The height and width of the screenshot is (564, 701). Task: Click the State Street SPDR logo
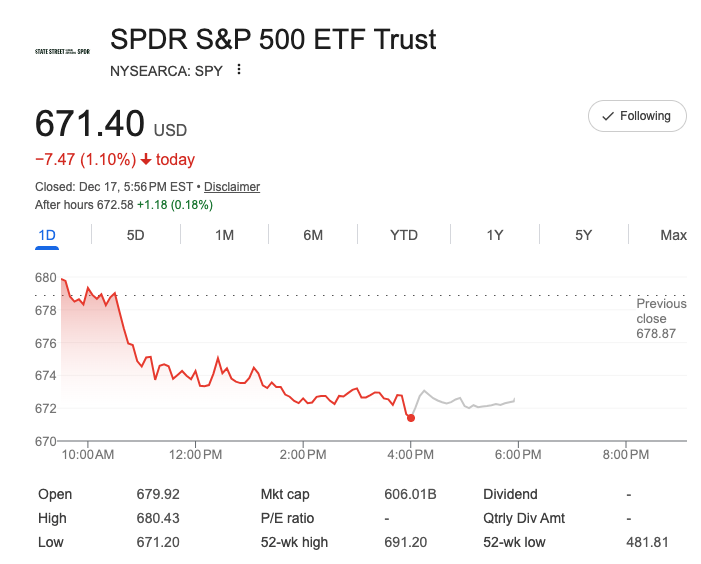[62, 50]
